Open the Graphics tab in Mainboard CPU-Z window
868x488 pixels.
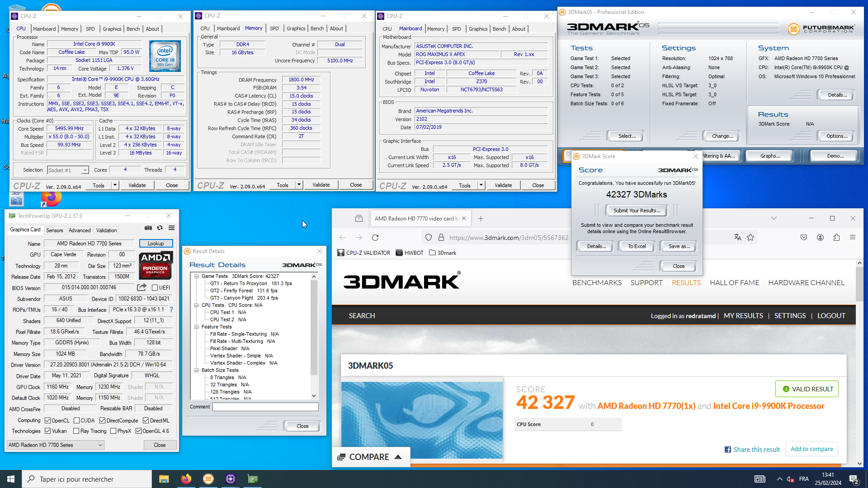pos(478,29)
